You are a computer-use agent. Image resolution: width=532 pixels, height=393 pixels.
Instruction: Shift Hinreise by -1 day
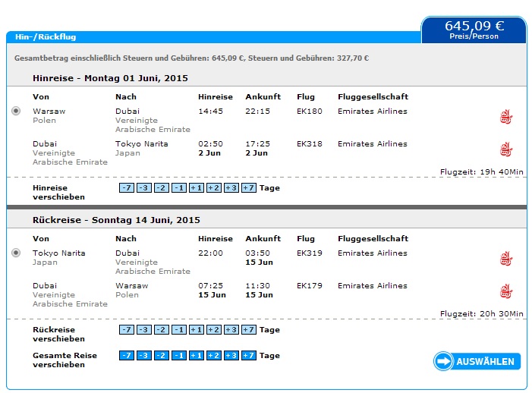click(x=179, y=188)
